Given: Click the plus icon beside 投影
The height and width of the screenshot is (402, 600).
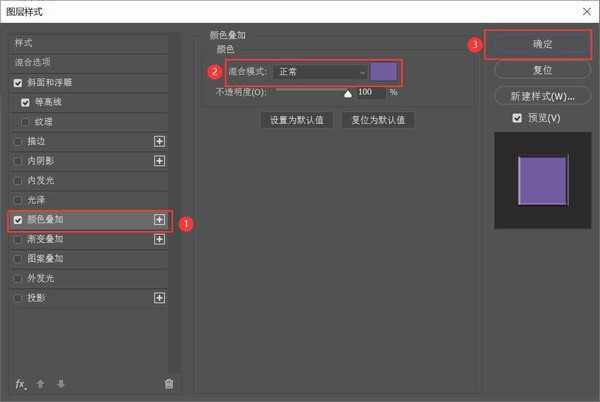Looking at the screenshot, I should pos(159,298).
